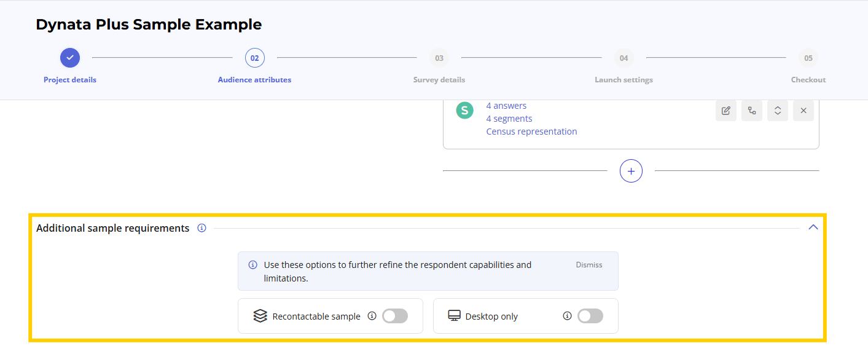
Task: Click the Recontactable sample label text
Action: [316, 317]
